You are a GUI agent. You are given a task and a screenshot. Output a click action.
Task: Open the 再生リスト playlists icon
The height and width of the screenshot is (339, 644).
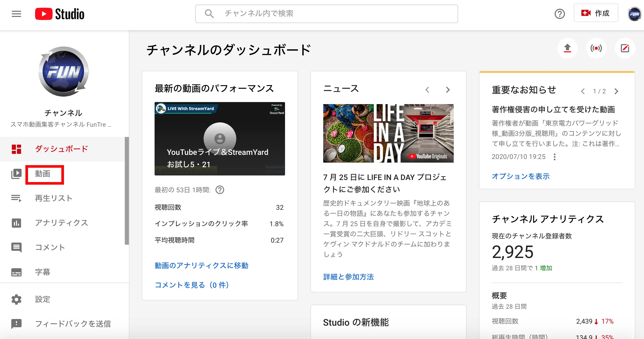pyautogui.click(x=16, y=198)
